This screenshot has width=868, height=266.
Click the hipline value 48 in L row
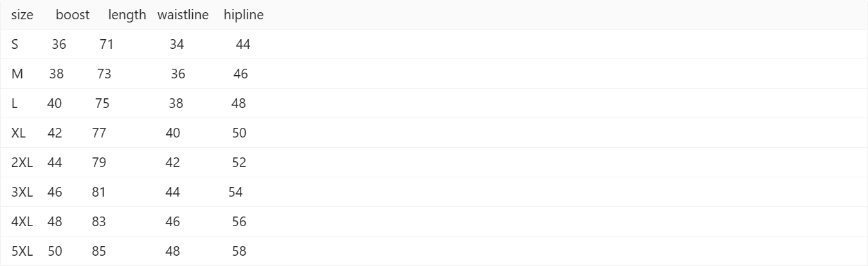pos(239,103)
